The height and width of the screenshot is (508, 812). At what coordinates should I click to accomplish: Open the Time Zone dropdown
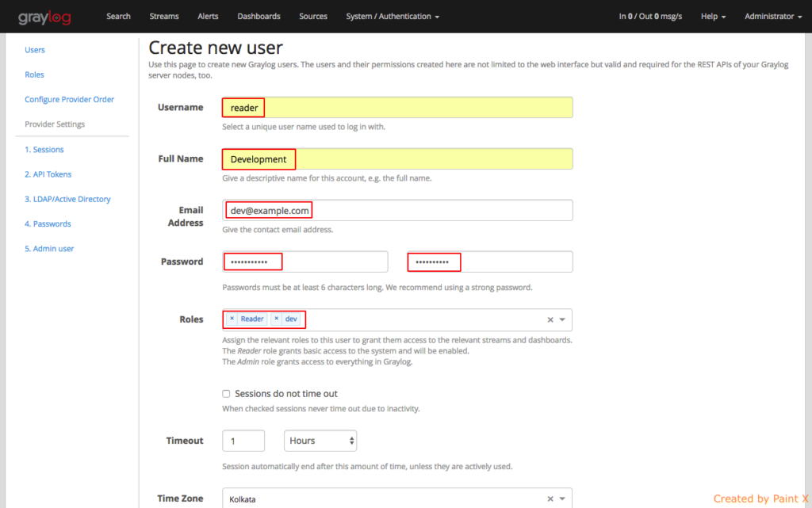[x=563, y=498]
